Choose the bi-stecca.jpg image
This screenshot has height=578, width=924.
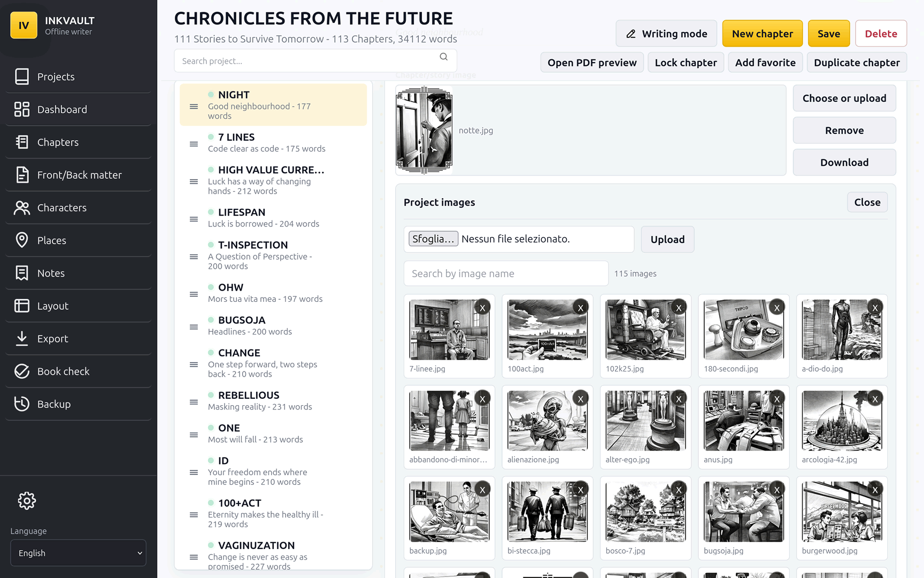point(547,512)
